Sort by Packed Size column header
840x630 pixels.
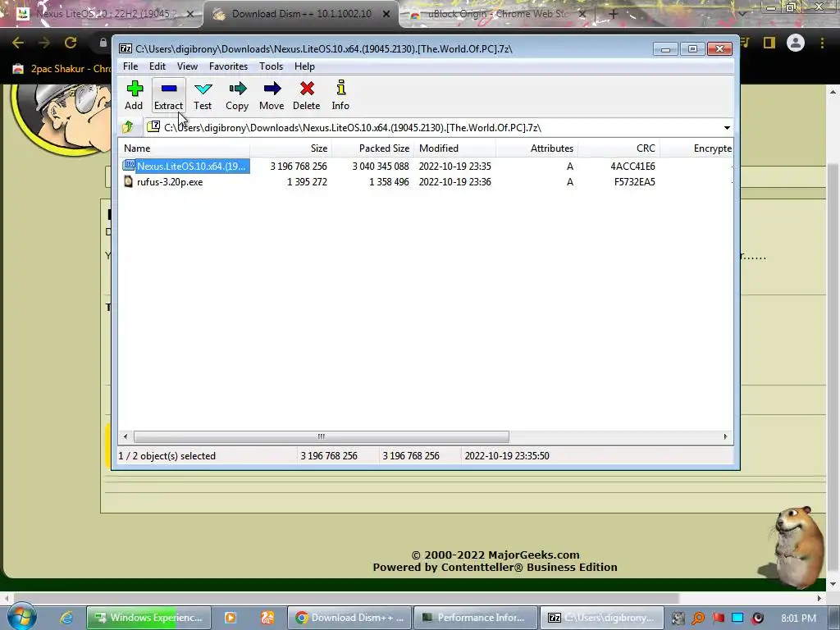coord(372,148)
